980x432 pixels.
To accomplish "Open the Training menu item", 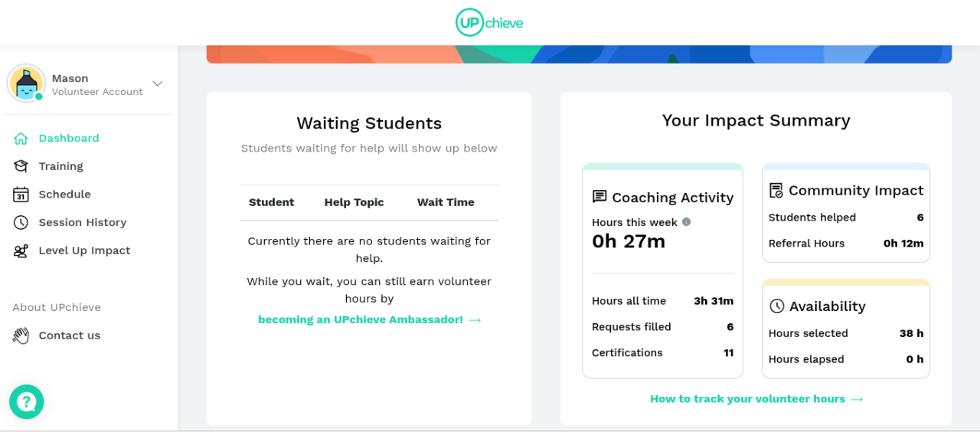I will [60, 166].
